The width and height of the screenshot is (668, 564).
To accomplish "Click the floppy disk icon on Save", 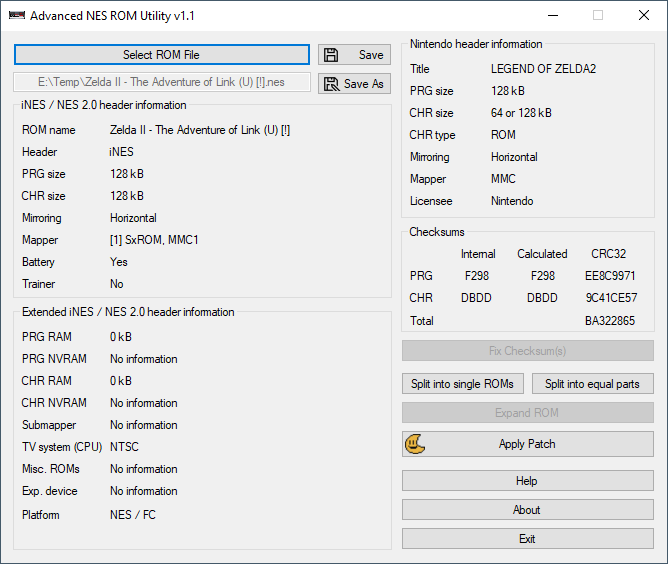I will pyautogui.click(x=332, y=55).
